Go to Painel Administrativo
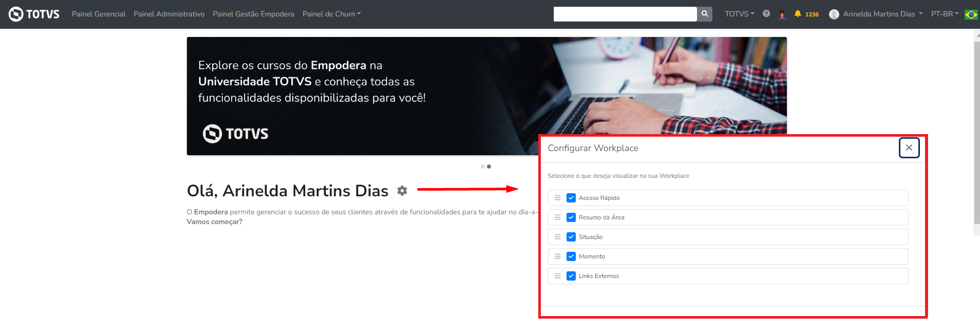 pyautogui.click(x=169, y=14)
